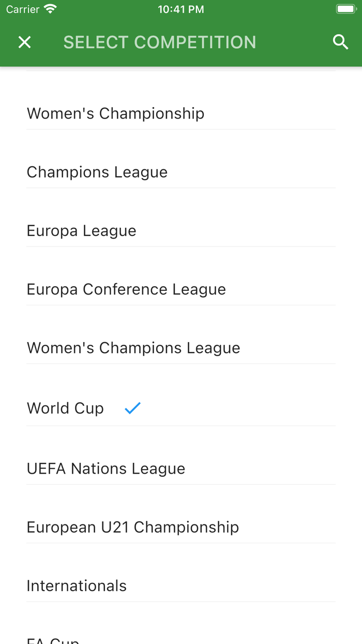The height and width of the screenshot is (644, 362).
Task: Tap the World Cup list entry
Action: click(x=65, y=408)
